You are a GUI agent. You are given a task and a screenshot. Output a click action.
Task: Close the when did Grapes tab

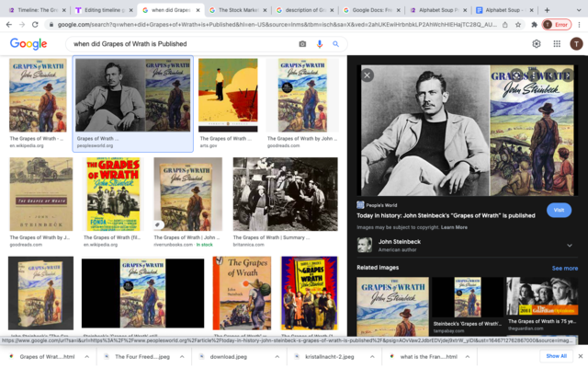click(x=198, y=10)
